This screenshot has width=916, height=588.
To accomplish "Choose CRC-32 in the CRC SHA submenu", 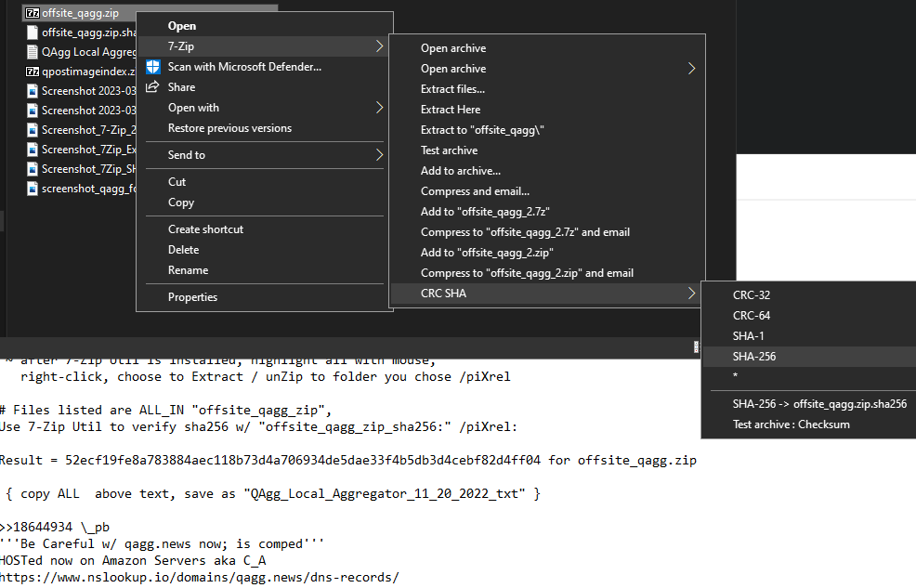I will click(x=810, y=294).
